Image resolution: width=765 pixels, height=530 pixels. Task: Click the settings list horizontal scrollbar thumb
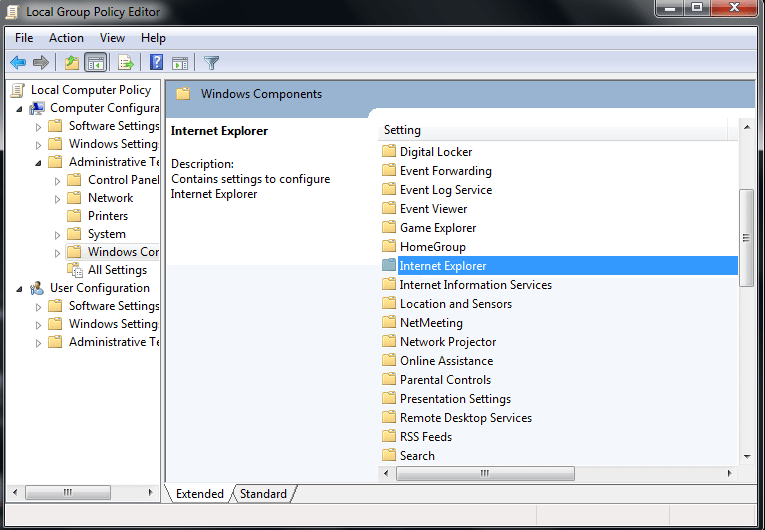[x=485, y=473]
